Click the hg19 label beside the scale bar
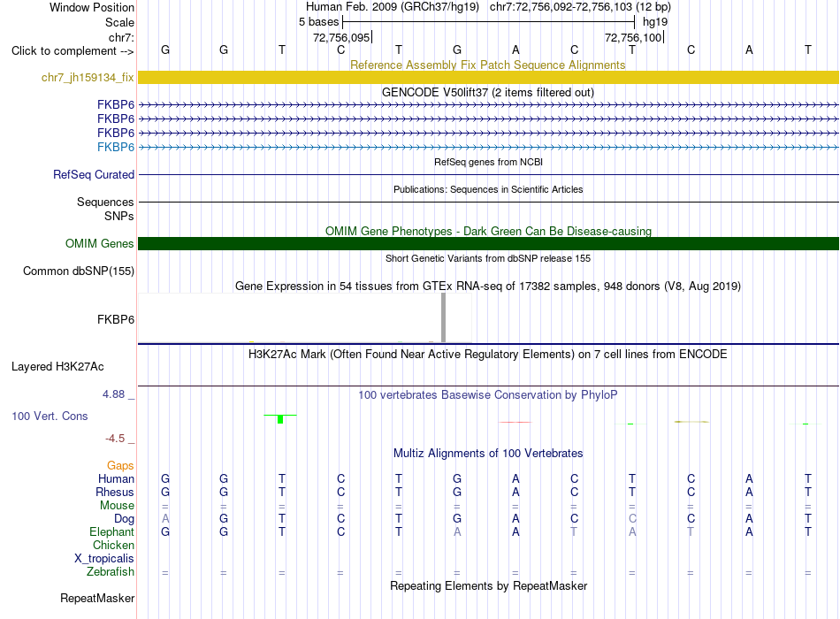 point(655,22)
